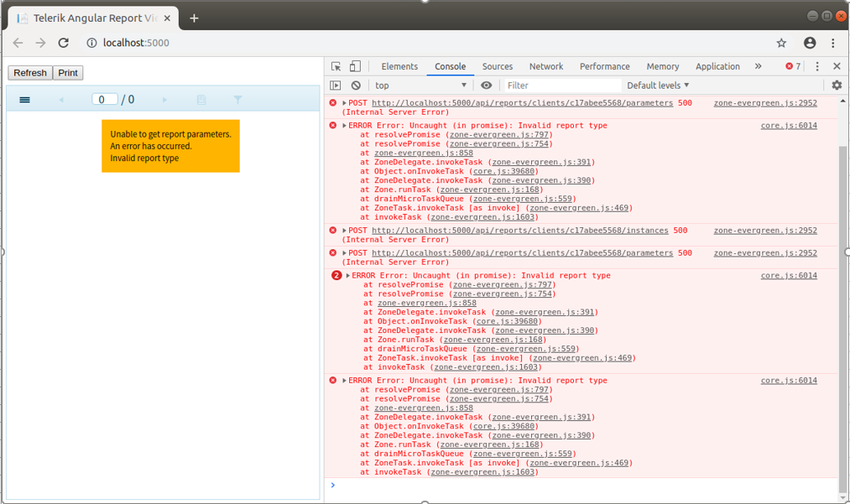The width and height of the screenshot is (850, 504).
Task: Open DevTools three-dot customize menu
Action: [x=817, y=66]
